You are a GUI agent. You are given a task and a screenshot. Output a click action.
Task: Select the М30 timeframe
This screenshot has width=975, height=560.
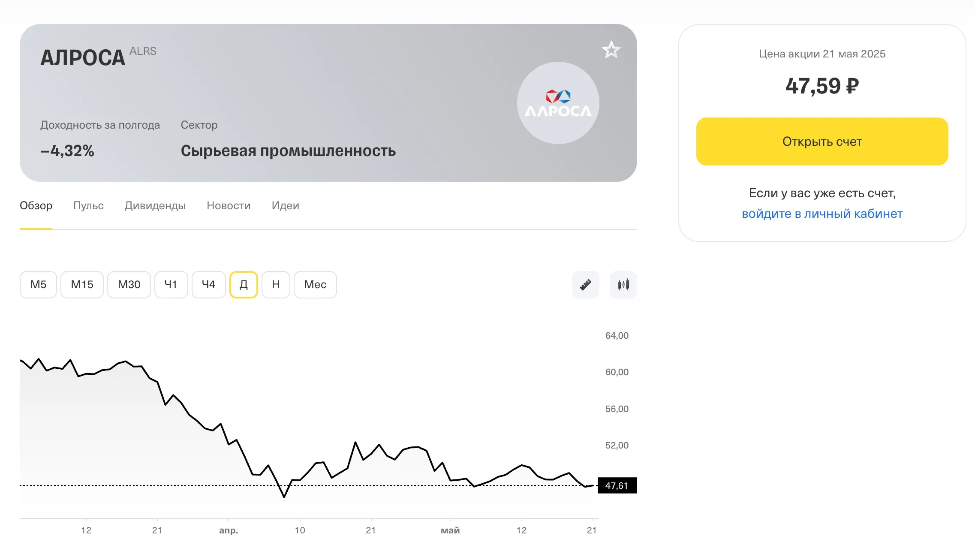coord(129,284)
